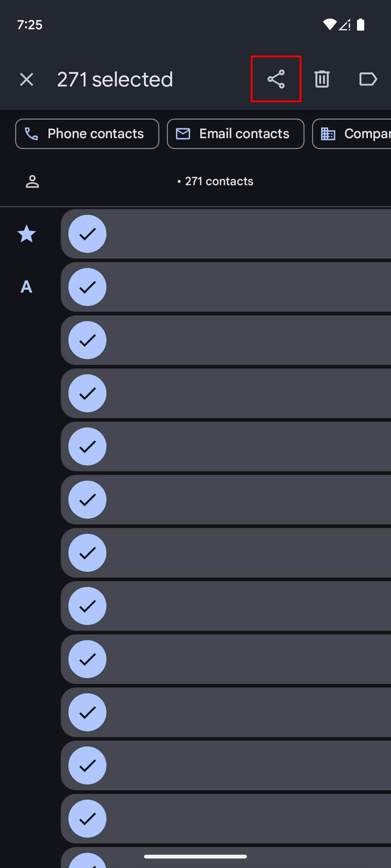
Task: Tap the building icon in Company chip
Action: (x=328, y=134)
